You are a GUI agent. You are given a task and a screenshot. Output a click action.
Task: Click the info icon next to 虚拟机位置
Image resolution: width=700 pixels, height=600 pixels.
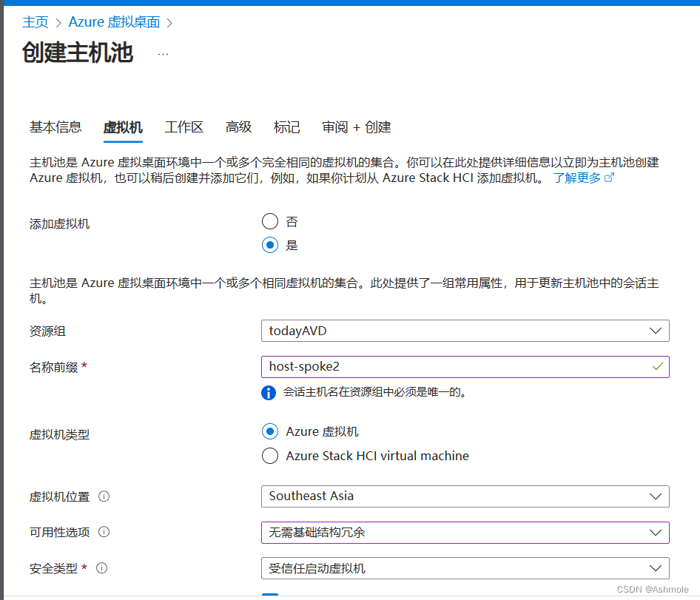(104, 496)
